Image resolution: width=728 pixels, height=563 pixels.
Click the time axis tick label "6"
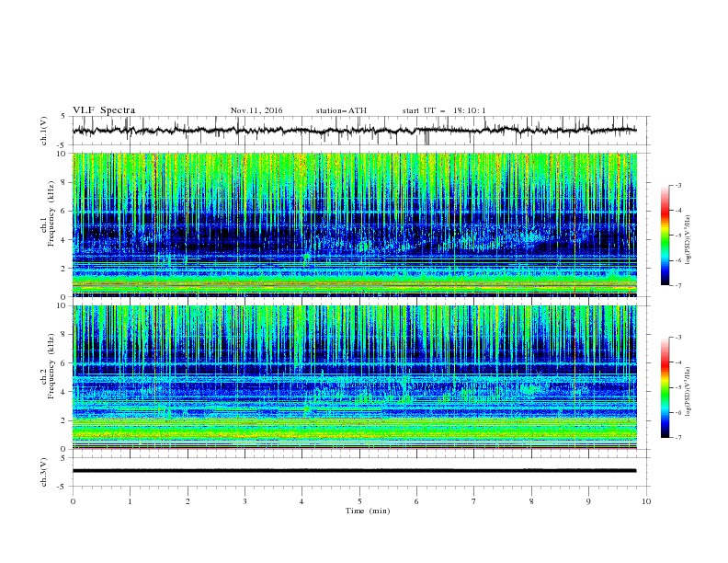pyautogui.click(x=417, y=501)
